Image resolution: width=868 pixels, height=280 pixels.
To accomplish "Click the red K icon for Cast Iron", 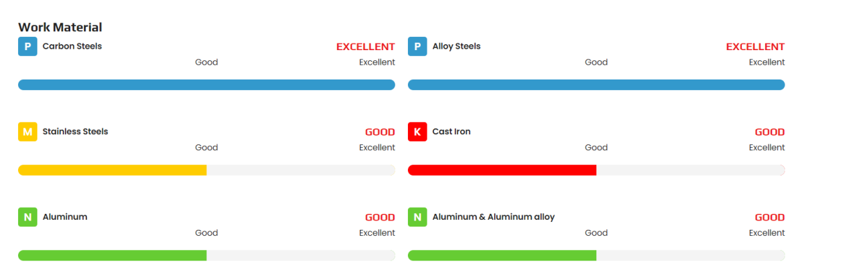I will tap(417, 132).
